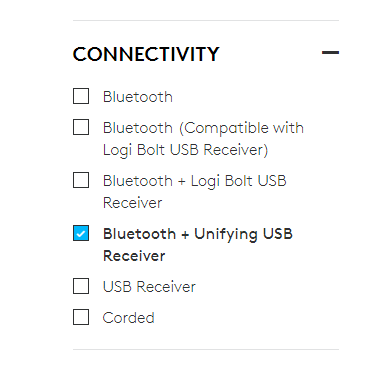Click the white checkmark inside the blue box
The height and width of the screenshot is (369, 365).
pyautogui.click(x=81, y=234)
